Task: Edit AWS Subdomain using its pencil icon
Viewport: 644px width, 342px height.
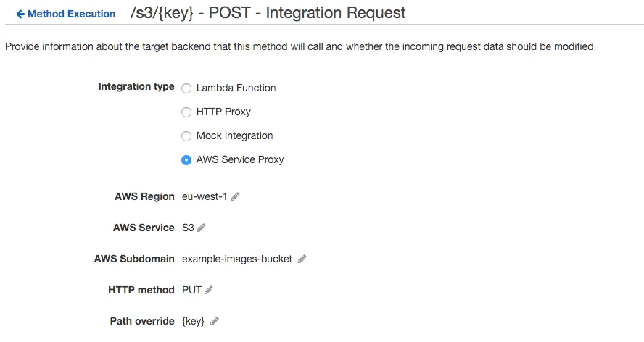Action: 302,259
